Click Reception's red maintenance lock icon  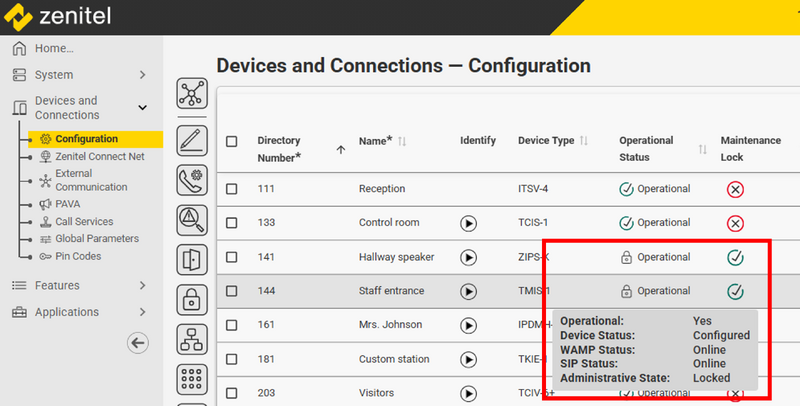[735, 189]
